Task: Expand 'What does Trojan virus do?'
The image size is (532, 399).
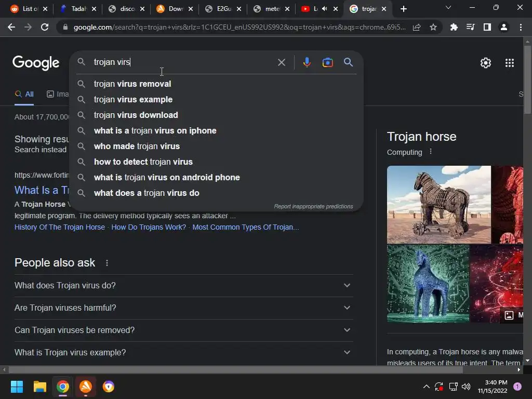Action: (x=183, y=286)
